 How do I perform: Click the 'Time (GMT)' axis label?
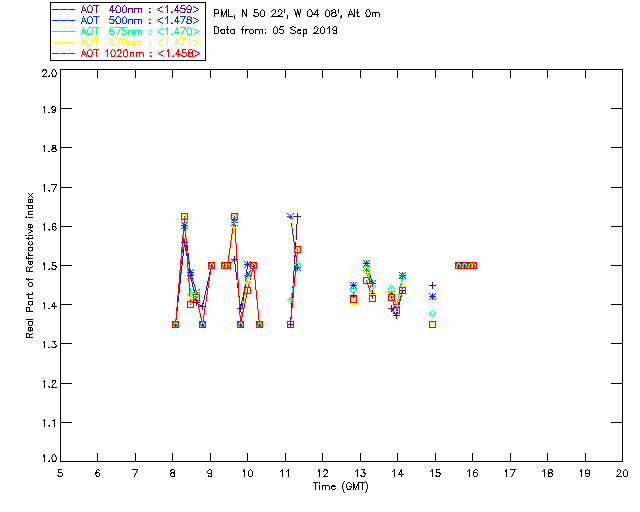click(x=341, y=487)
